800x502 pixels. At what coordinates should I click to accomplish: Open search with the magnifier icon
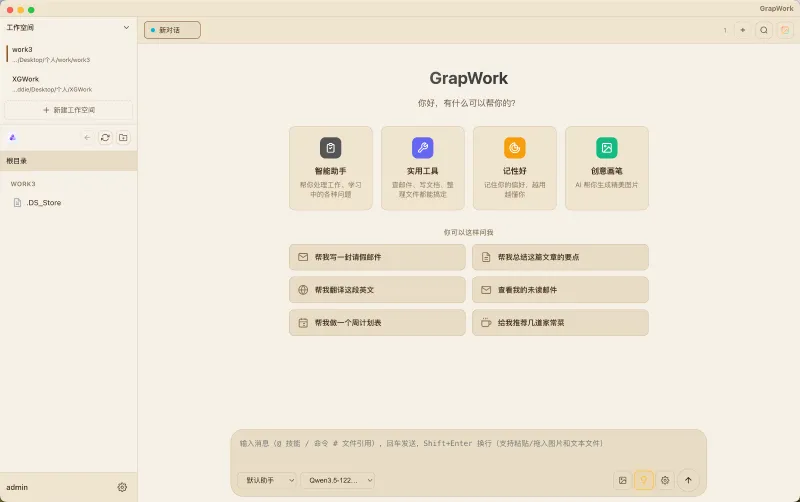click(x=764, y=30)
